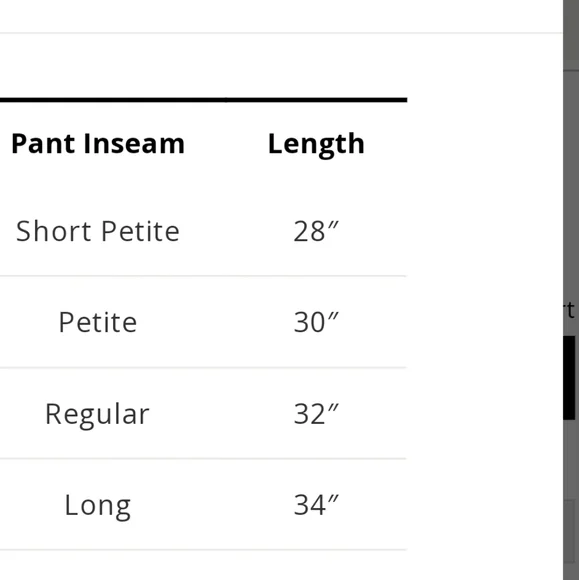Select the "Long" inseam label
Image resolution: width=579 pixels, height=580 pixels.
pos(98,506)
